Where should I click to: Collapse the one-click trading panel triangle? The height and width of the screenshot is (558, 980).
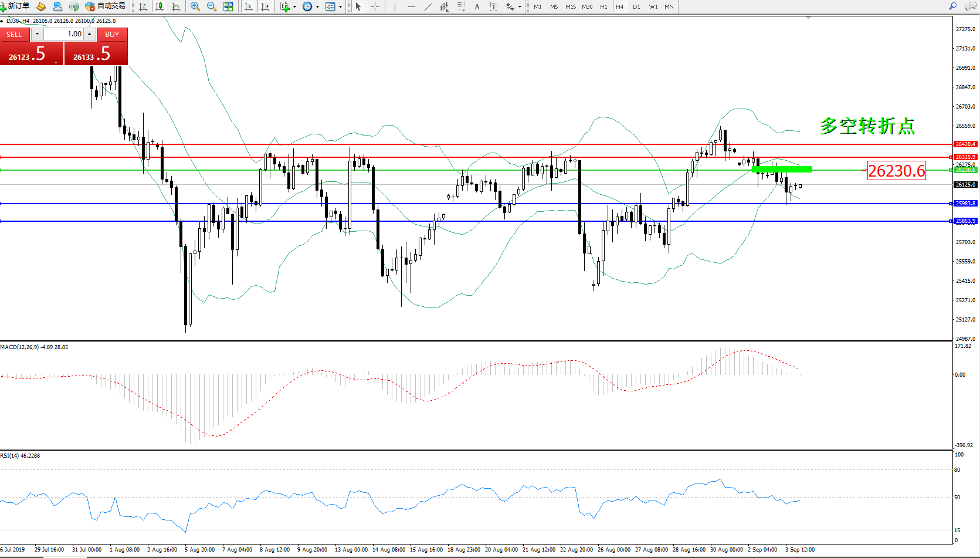[2, 21]
